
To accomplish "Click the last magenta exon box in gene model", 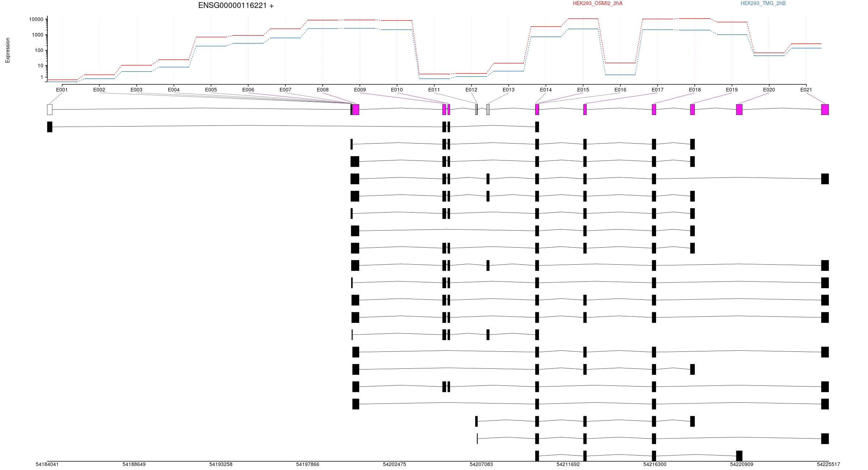I will [x=825, y=110].
